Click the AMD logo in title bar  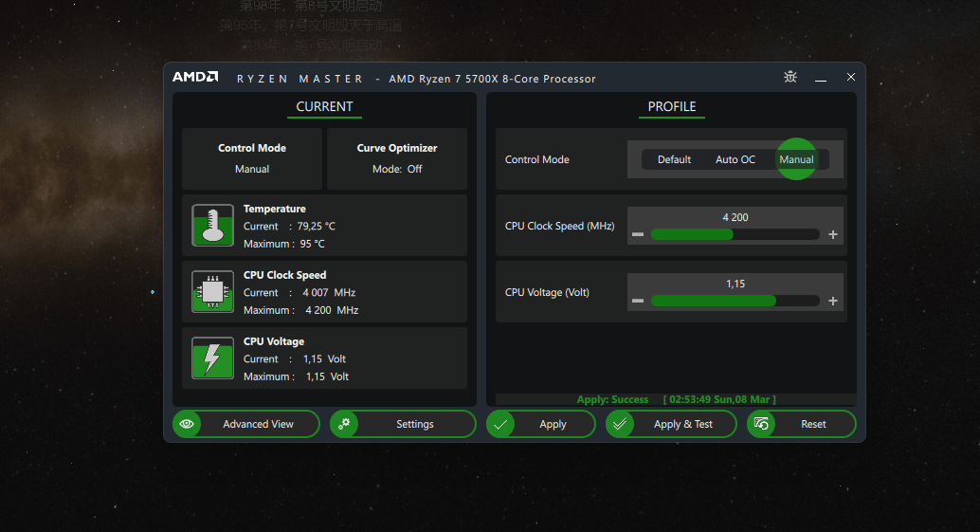tap(195, 78)
